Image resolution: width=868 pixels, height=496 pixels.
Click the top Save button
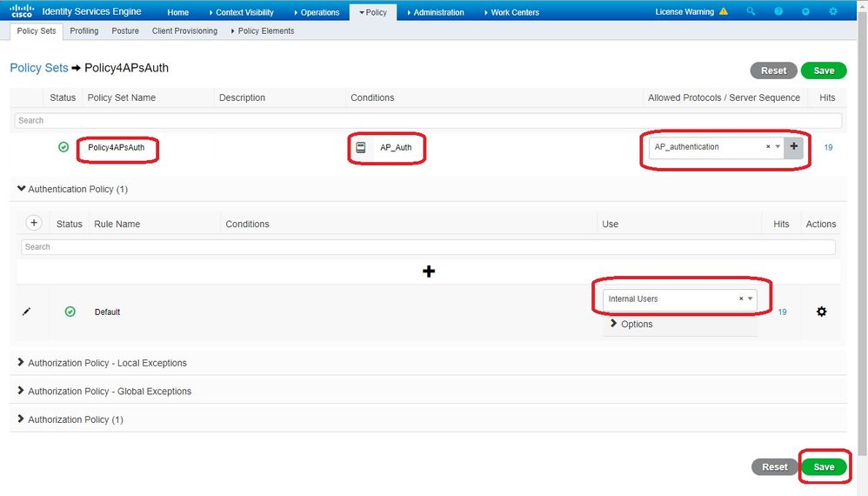point(824,70)
